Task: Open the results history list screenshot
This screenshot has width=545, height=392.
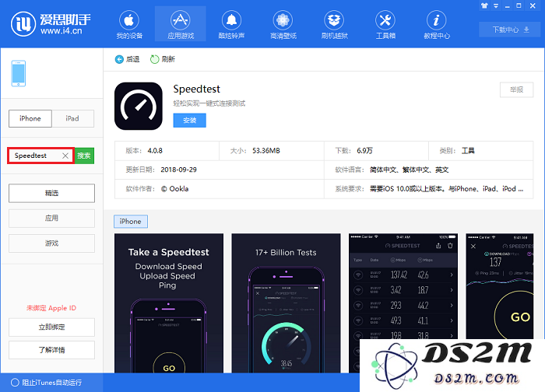Action: tap(403, 286)
